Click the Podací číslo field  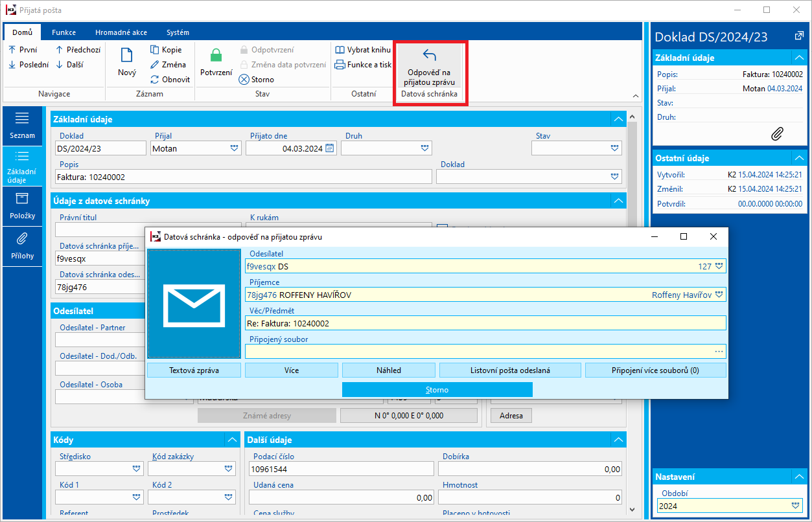point(341,469)
